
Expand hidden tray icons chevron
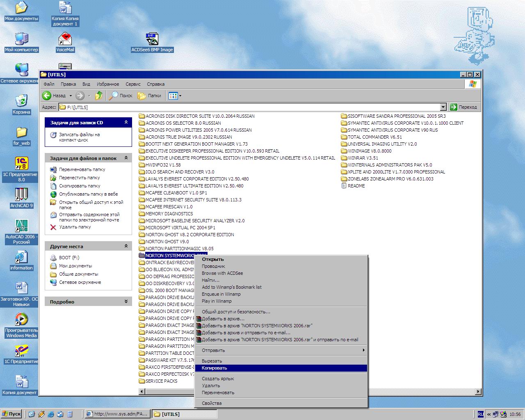click(x=489, y=414)
